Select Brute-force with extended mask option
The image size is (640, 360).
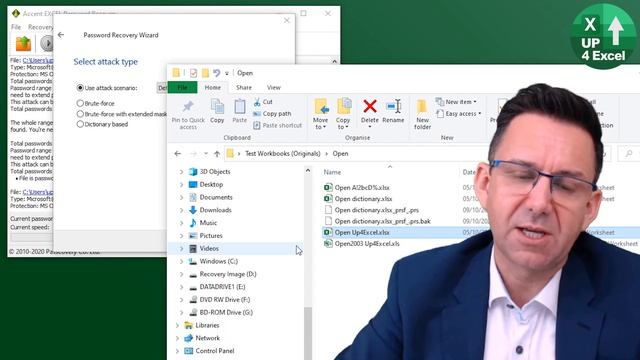[80, 114]
